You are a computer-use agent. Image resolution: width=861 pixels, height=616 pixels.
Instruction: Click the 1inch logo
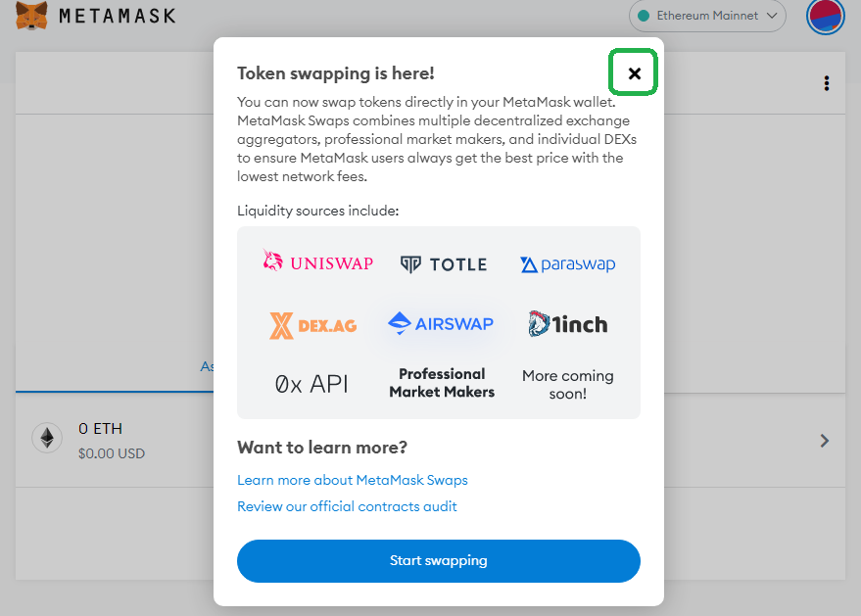pyautogui.click(x=568, y=324)
